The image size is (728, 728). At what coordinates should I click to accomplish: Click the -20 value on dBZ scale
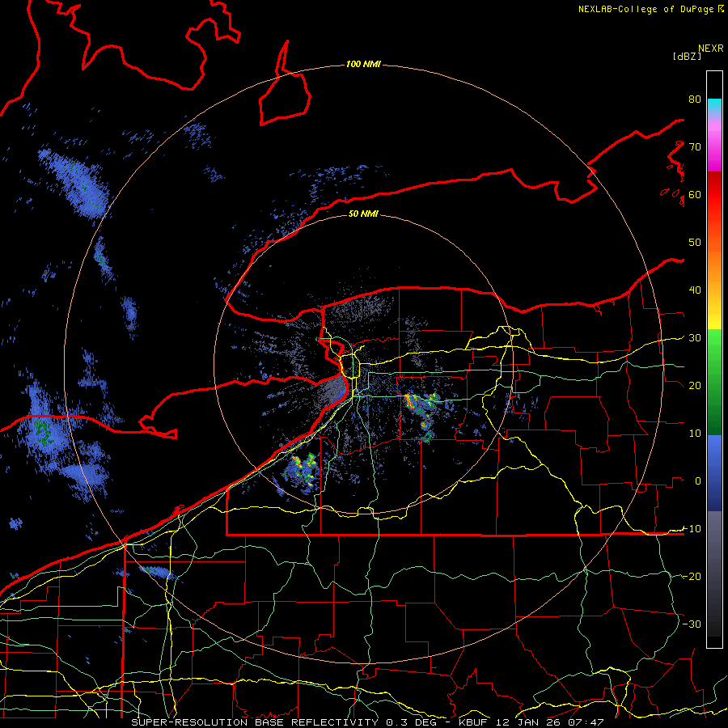692,576
